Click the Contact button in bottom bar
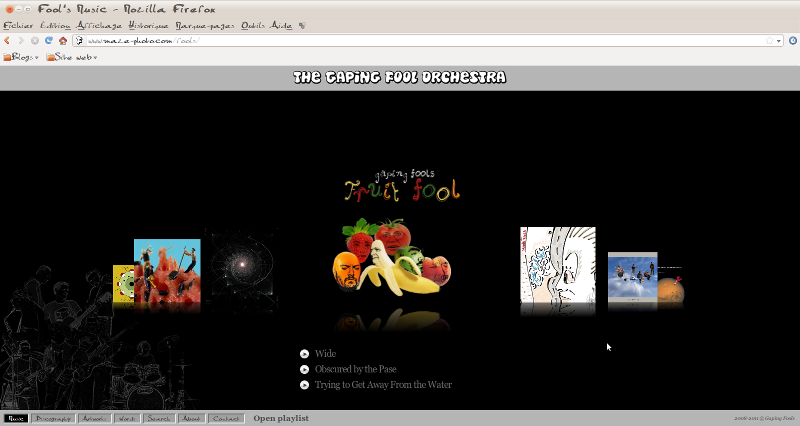Viewport: 800px width, 426px height. (x=225, y=419)
